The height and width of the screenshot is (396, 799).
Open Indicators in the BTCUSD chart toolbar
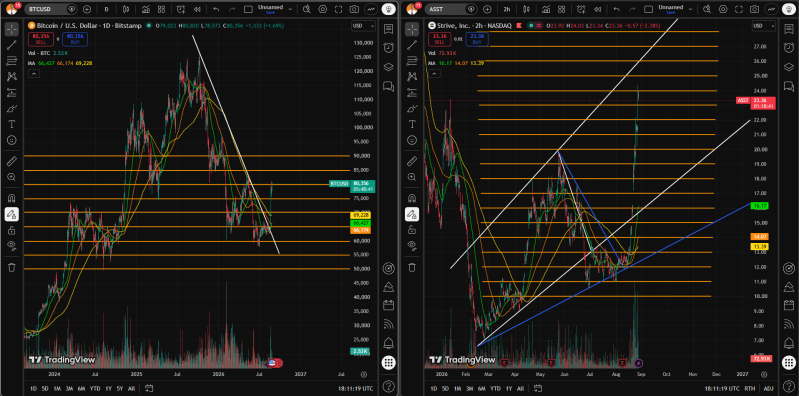click(x=145, y=9)
